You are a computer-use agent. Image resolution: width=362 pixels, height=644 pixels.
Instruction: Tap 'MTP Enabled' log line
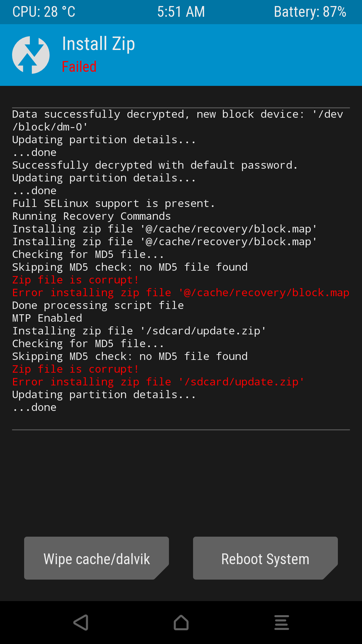pyautogui.click(x=47, y=318)
